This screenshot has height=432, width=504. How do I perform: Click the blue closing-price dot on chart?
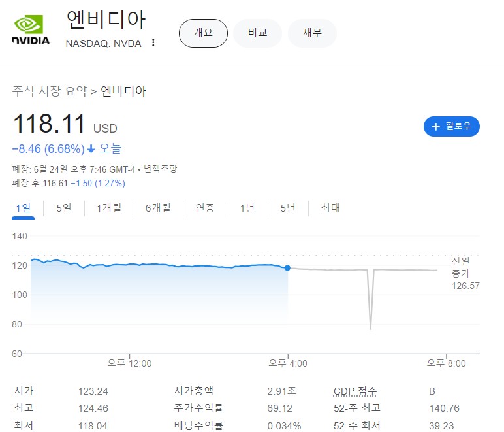click(287, 268)
